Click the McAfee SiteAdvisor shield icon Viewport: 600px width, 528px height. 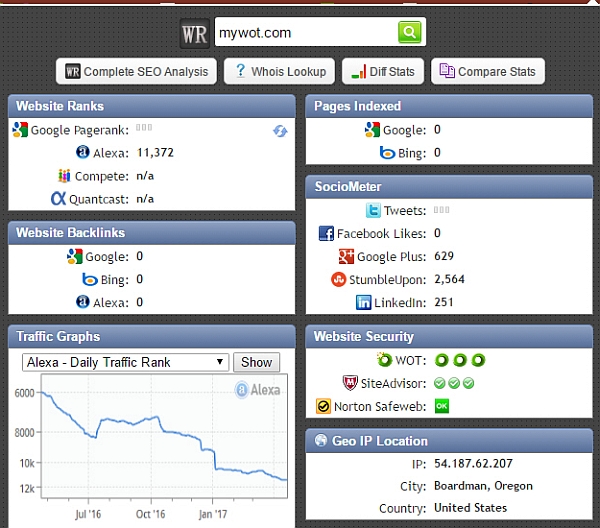click(350, 383)
